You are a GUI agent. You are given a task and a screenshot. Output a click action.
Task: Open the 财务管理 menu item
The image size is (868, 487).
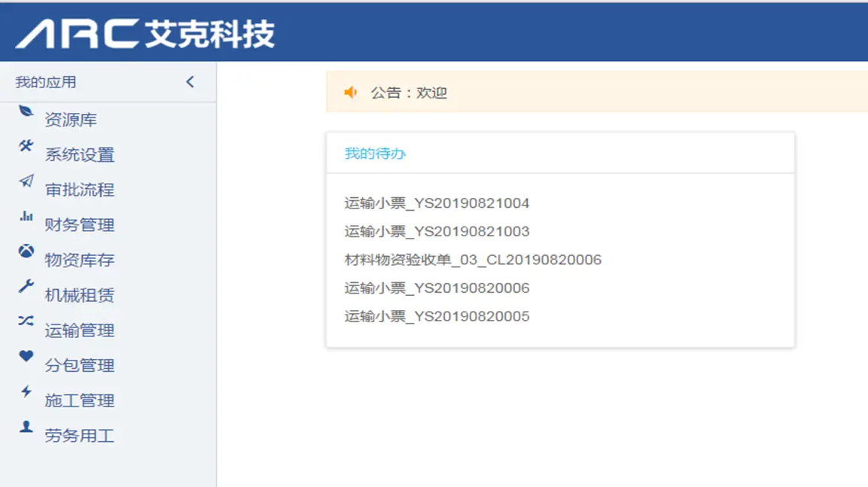[x=79, y=225]
